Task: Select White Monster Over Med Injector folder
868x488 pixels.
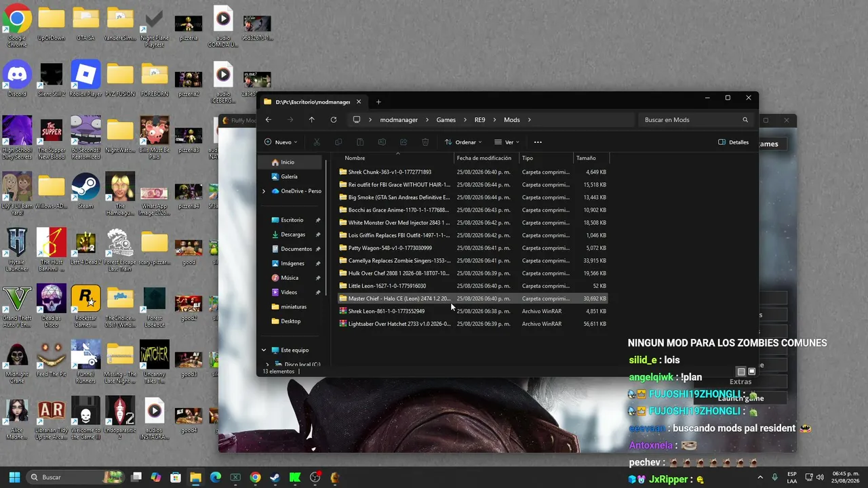Action: tap(473, 222)
